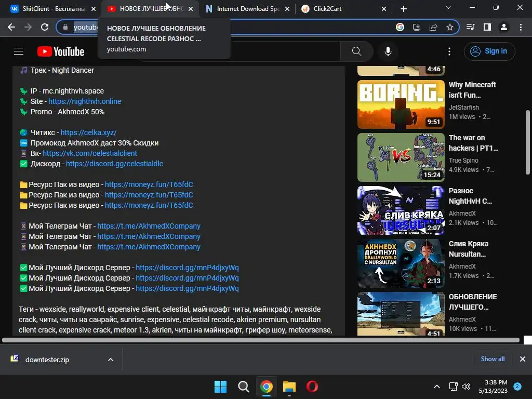Viewport: 532px width, 399px height.
Task: Open the last discord.gg/mnP4djxyWq link
Action: [x=187, y=288]
